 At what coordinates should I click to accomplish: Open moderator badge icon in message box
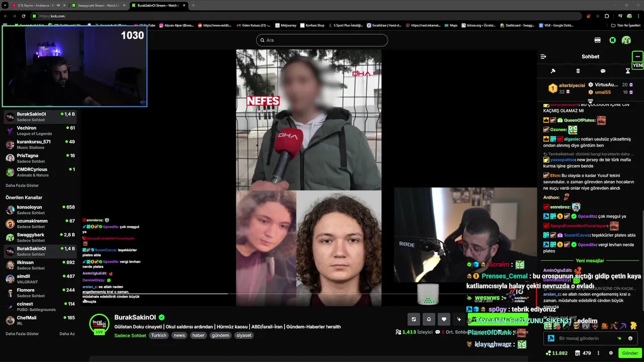[x=551, y=338]
